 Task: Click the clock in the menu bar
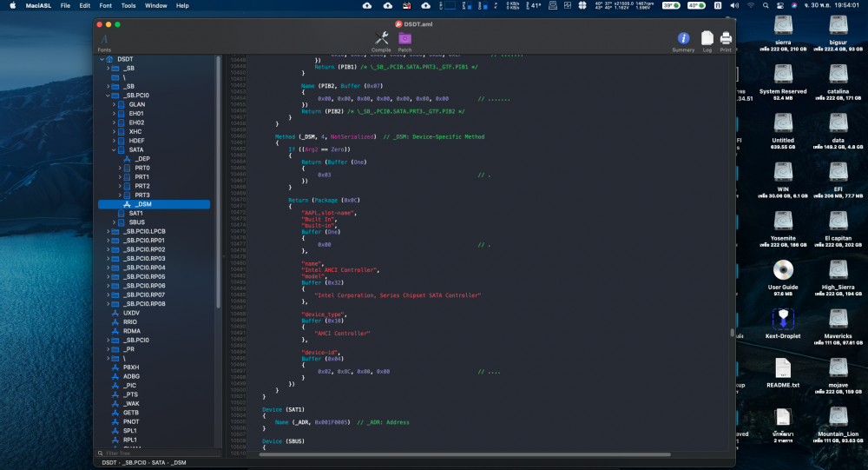(832, 5)
